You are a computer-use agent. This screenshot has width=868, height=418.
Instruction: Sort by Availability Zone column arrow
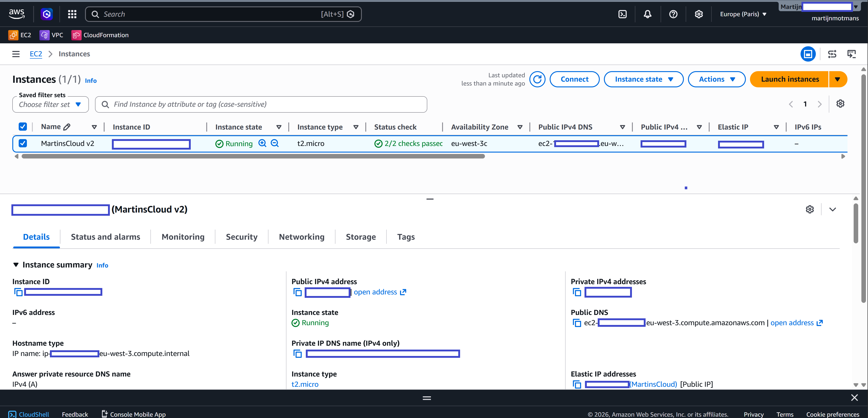pyautogui.click(x=520, y=127)
